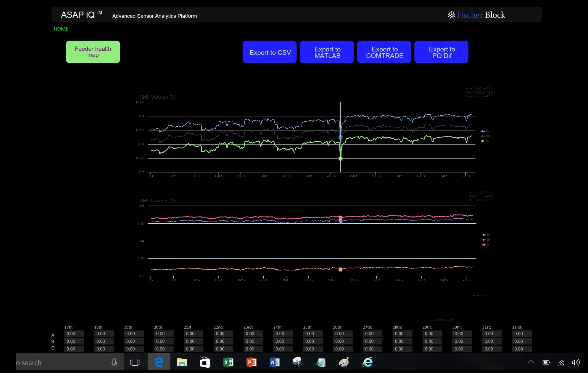Click the 32nd harmonic phase B field
This screenshot has width=588, height=373.
coord(522,341)
